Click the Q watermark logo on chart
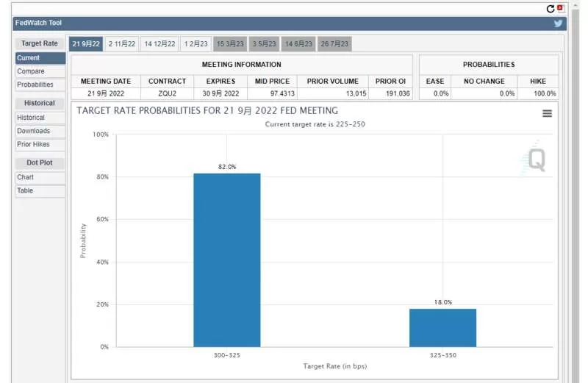 [537, 160]
